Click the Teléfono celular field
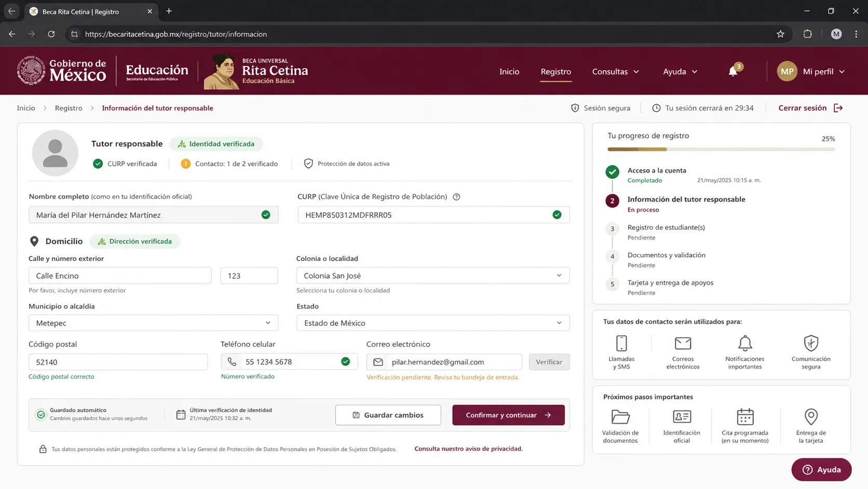 pyautogui.click(x=289, y=362)
